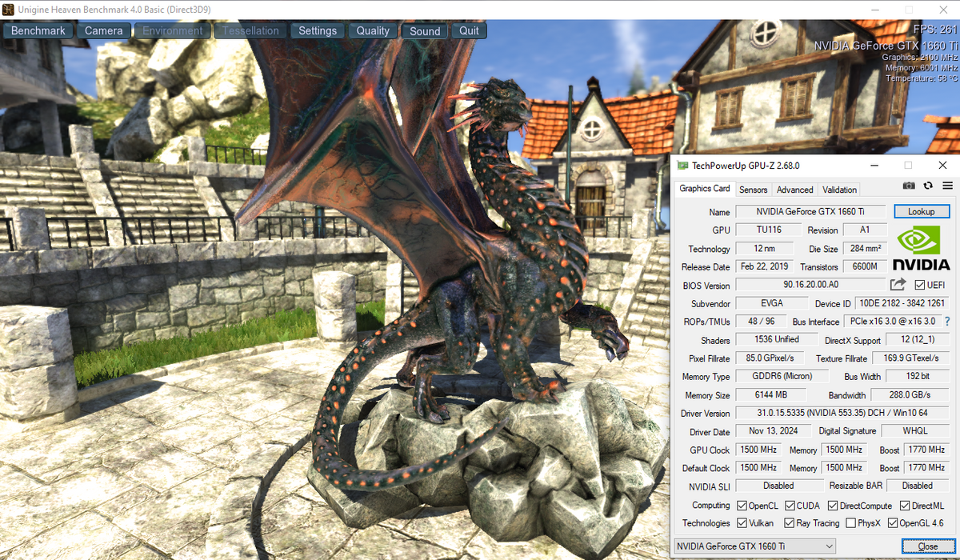Image resolution: width=960 pixels, height=560 pixels.
Task: Click the Lookup button
Action: 921,211
